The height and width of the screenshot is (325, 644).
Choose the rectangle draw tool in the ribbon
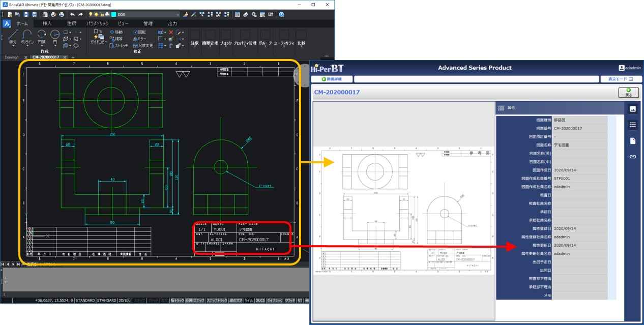(x=66, y=32)
